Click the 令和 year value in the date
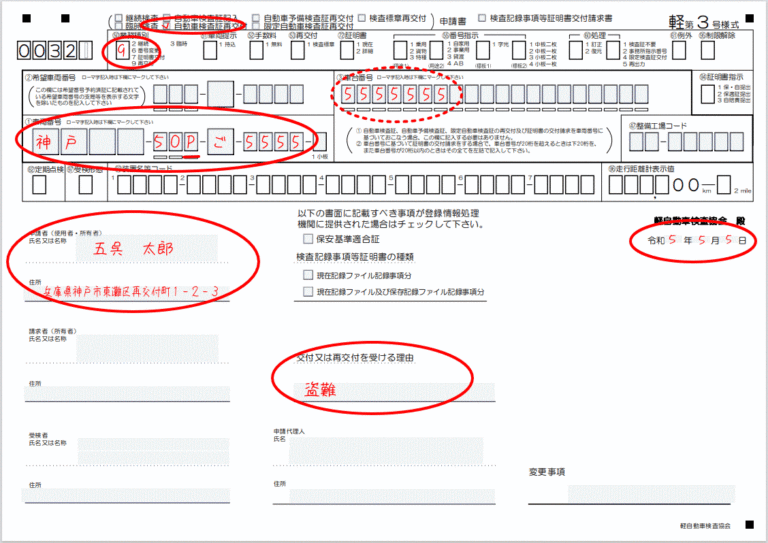 (x=672, y=239)
